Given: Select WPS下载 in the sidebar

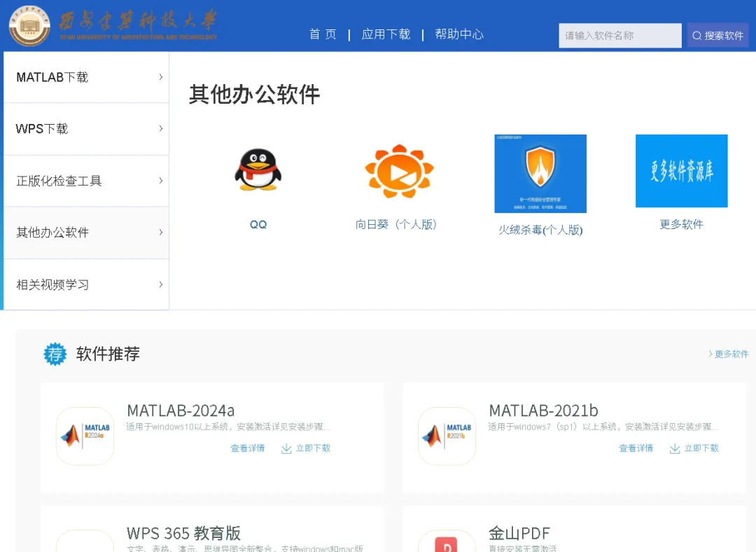Looking at the screenshot, I should [86, 129].
